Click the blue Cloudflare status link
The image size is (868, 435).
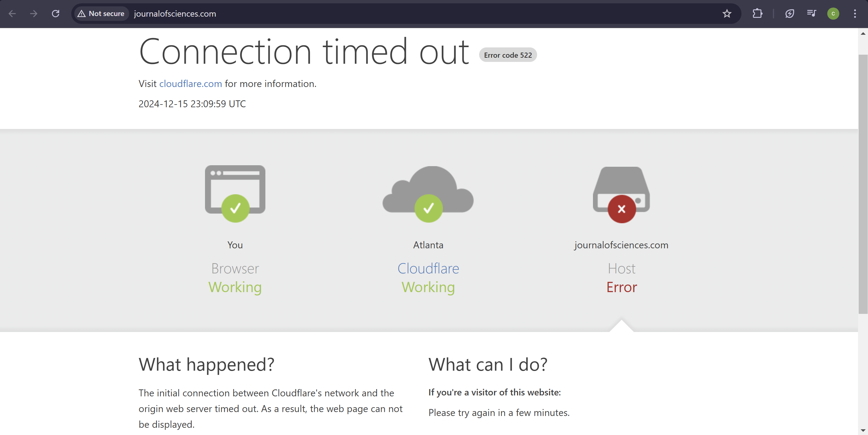428,269
